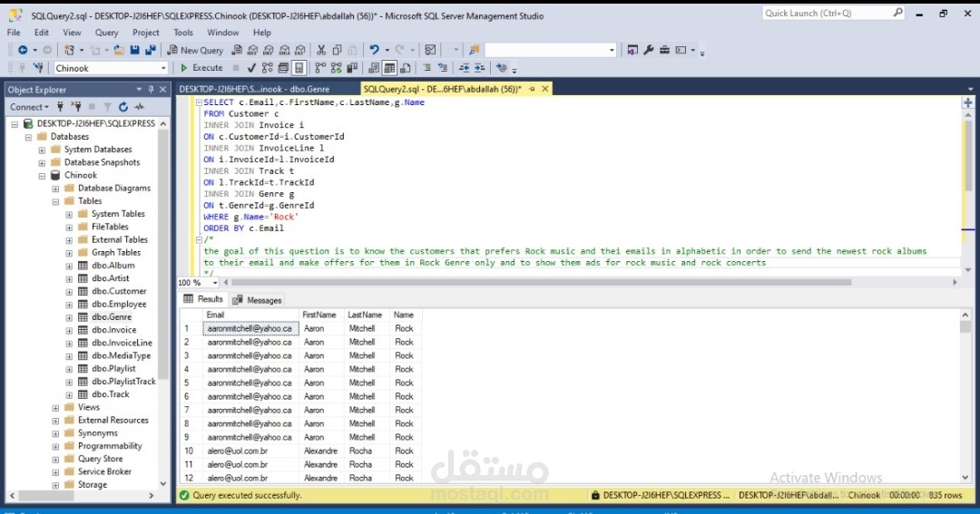Open the Toolbox briefcase icon

point(664,50)
